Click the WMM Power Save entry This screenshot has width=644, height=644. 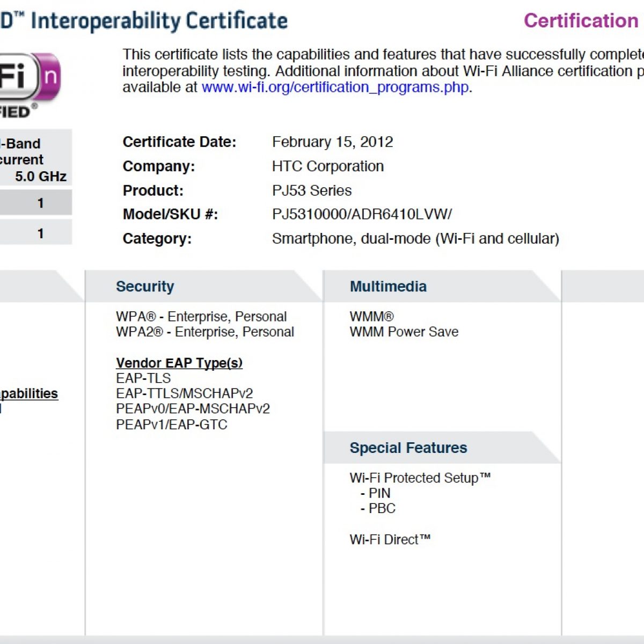click(404, 332)
